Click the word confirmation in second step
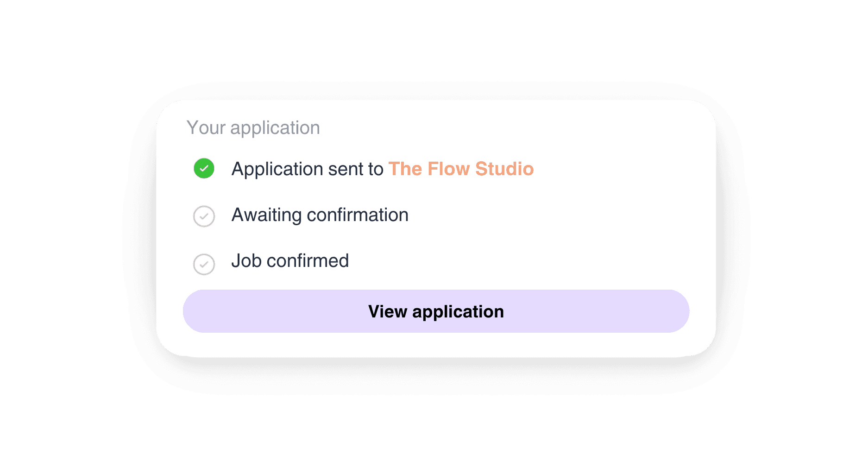Image resolution: width=868 pixels, height=456 pixels. coord(358,215)
